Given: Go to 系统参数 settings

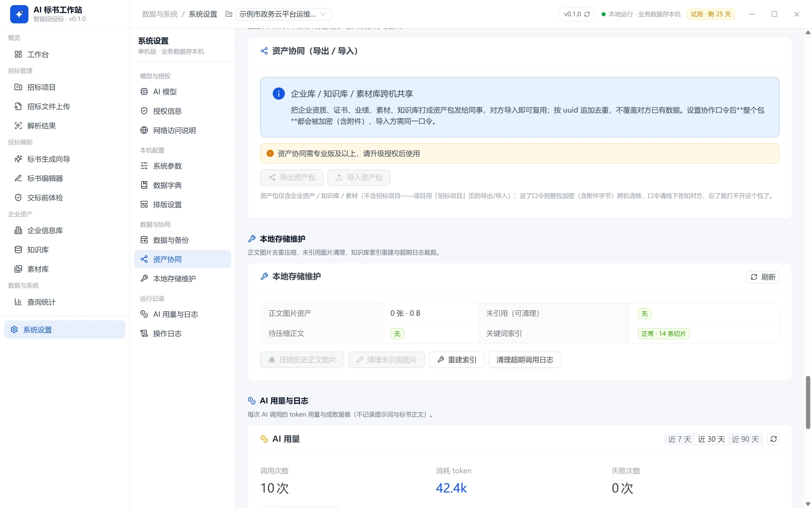Looking at the screenshot, I should 182,166.
